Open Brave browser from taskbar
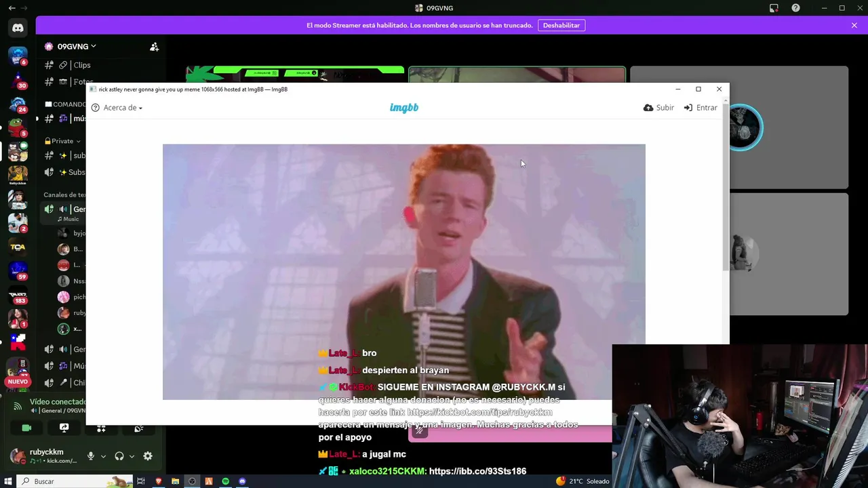 coord(159,481)
